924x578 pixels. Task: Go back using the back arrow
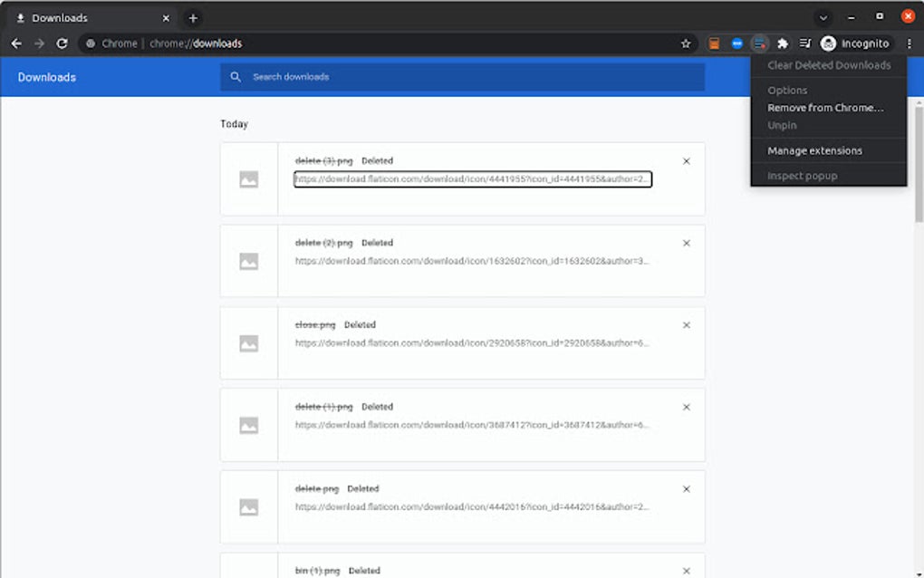[16, 43]
